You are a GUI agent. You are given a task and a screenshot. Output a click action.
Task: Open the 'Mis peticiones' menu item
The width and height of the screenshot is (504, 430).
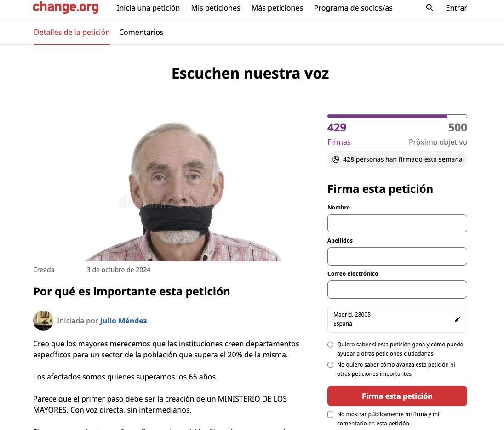pyautogui.click(x=216, y=8)
